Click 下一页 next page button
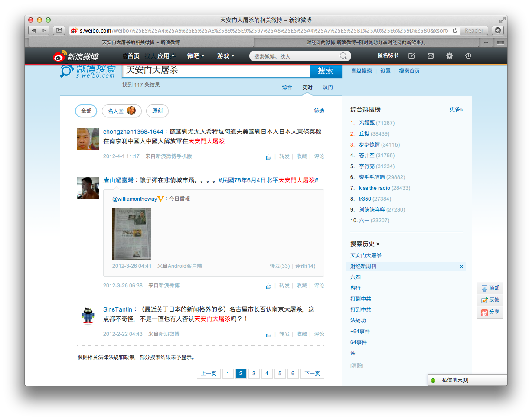The width and height of the screenshot is (532, 420). pyautogui.click(x=312, y=374)
